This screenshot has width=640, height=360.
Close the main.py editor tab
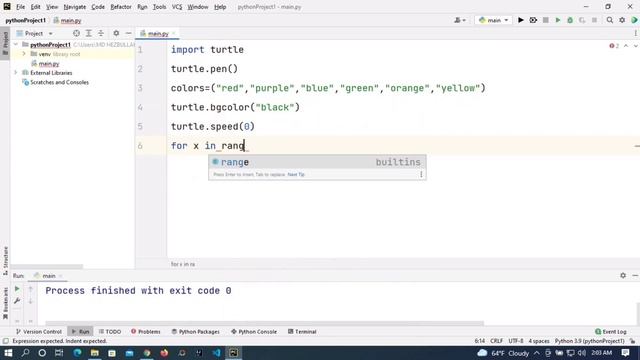[173, 33]
